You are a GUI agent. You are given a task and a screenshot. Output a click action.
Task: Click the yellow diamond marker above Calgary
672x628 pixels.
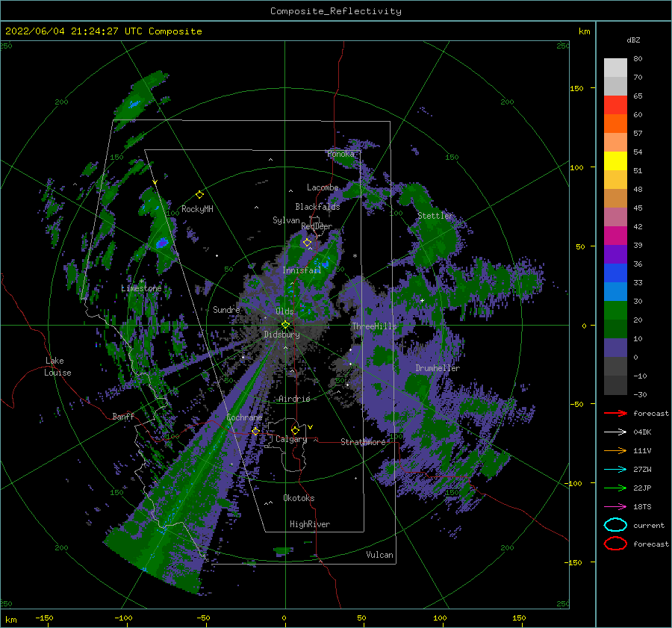(x=295, y=430)
